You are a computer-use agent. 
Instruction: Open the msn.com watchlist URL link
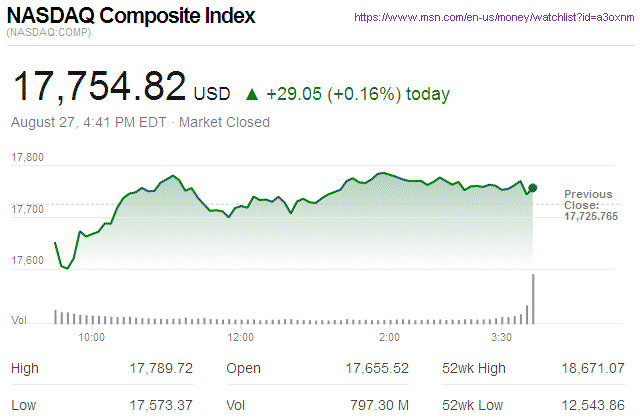[494, 18]
